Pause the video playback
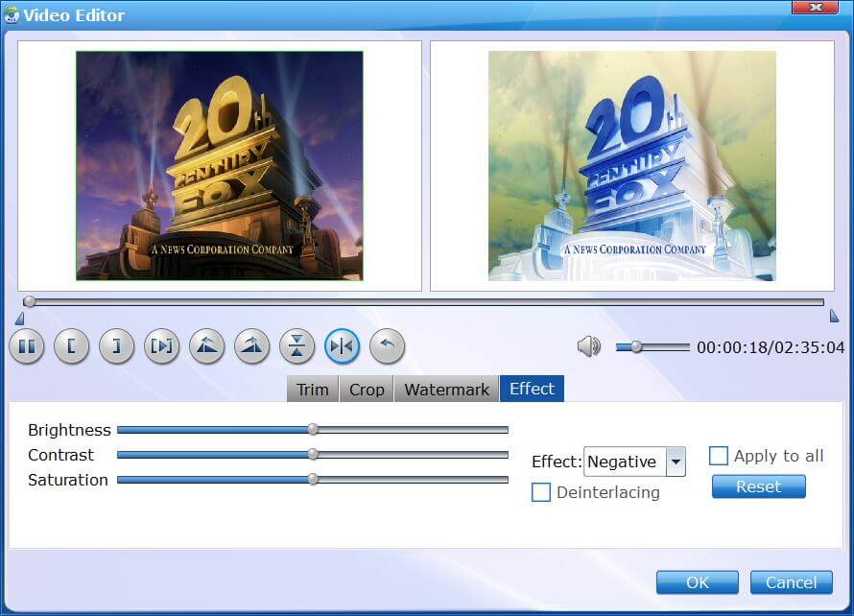The image size is (854, 616). (27, 346)
